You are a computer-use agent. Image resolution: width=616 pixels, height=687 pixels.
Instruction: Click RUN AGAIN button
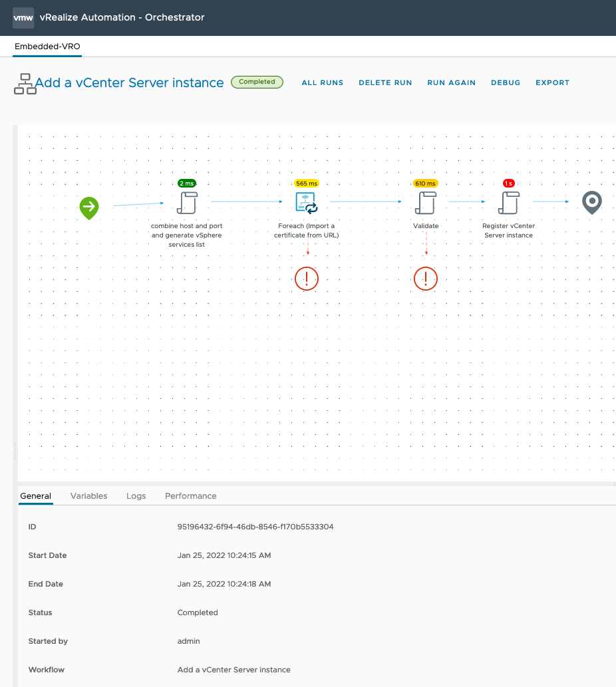[x=451, y=83]
